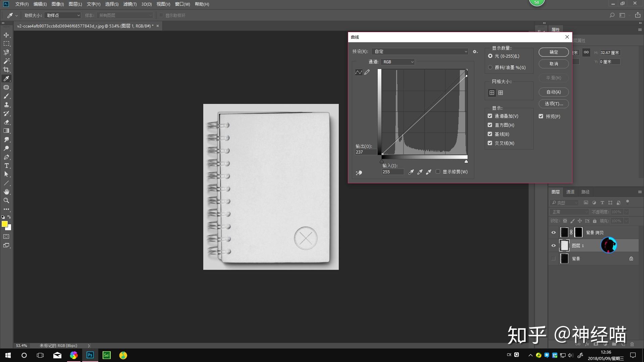Select the Crop tool
The width and height of the screenshot is (644, 362).
tap(6, 70)
